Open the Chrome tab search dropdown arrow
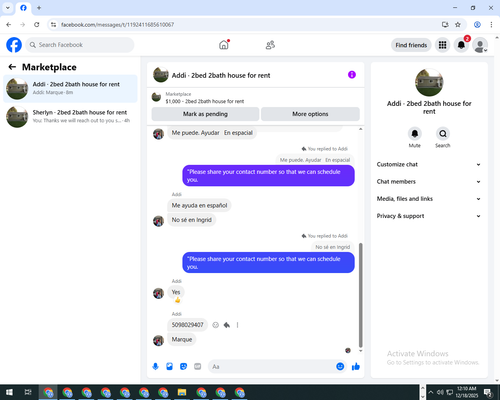500x400 pixels. 8,8
